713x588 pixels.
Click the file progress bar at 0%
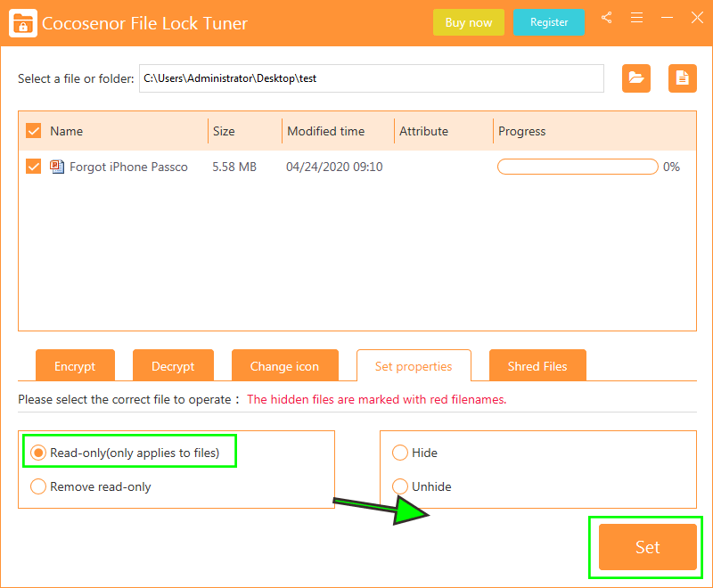tap(578, 167)
